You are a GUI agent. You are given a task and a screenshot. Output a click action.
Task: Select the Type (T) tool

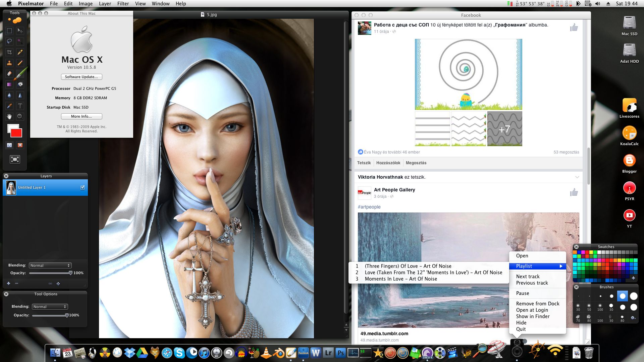[20, 106]
